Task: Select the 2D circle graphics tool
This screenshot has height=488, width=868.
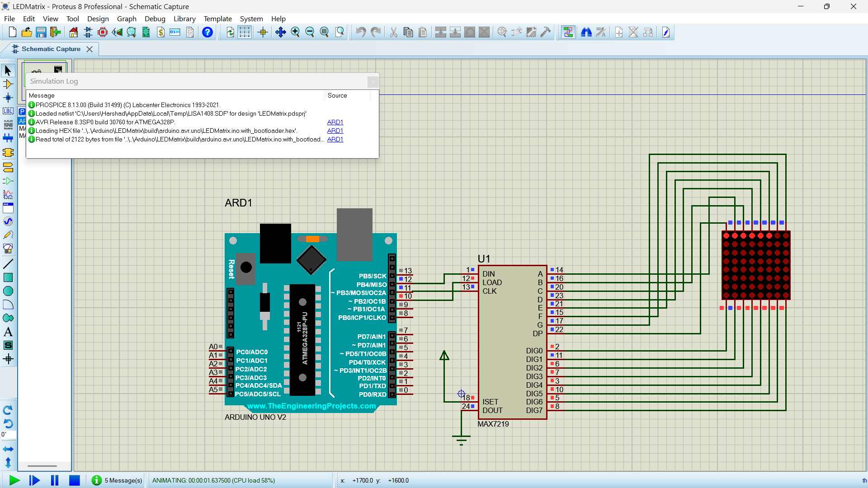Action: [x=8, y=291]
